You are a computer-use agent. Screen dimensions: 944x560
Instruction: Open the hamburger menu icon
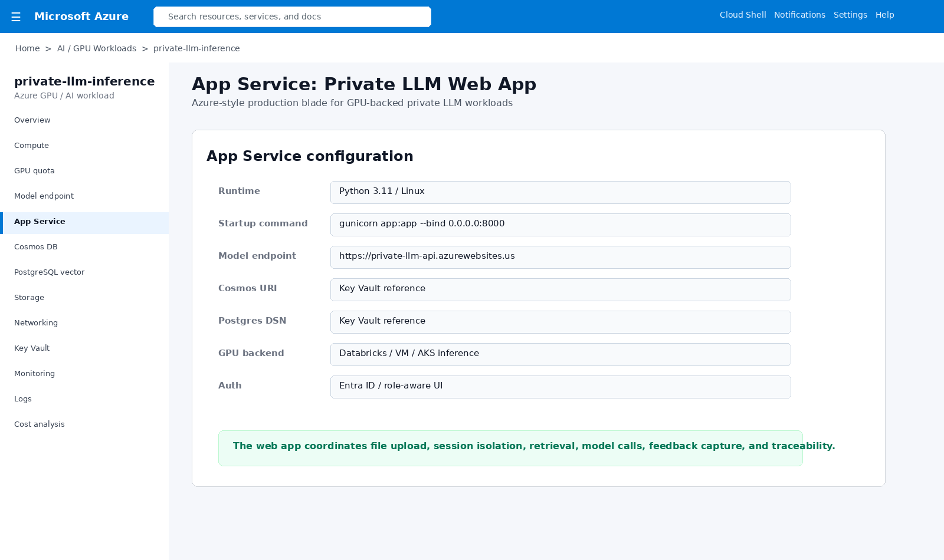coord(16,17)
